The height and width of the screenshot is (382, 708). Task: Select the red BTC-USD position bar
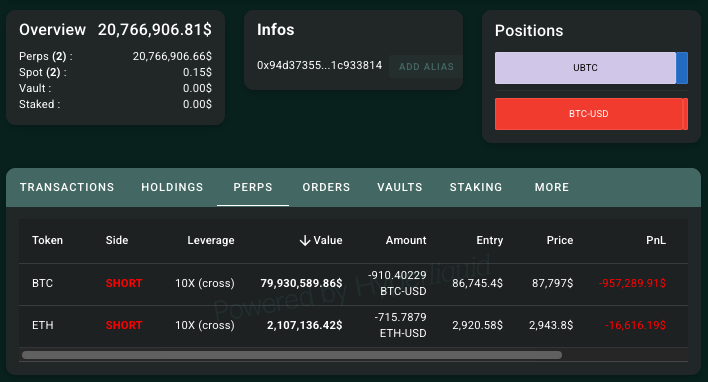click(588, 114)
